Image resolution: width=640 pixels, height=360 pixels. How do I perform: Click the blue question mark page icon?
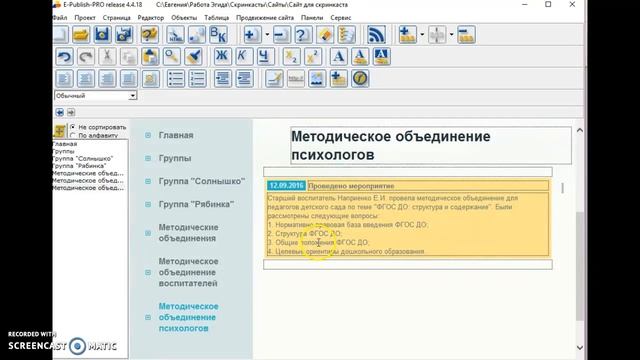pyautogui.click(x=303, y=35)
